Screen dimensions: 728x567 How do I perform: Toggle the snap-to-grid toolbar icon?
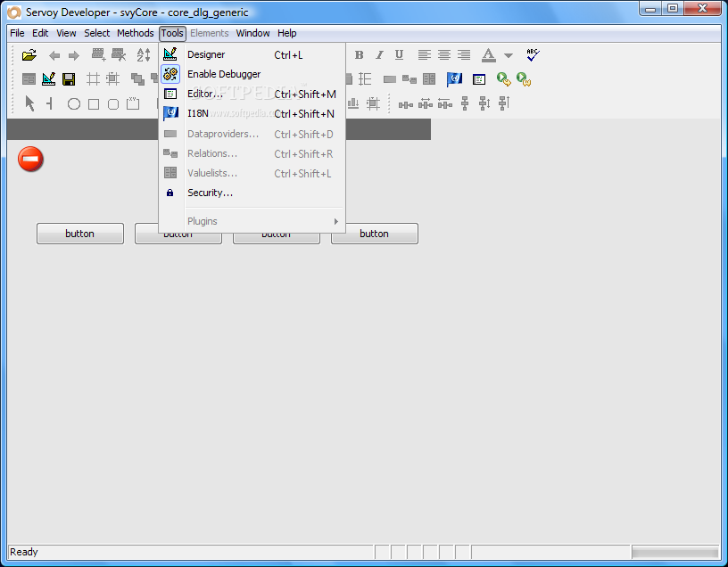112,78
